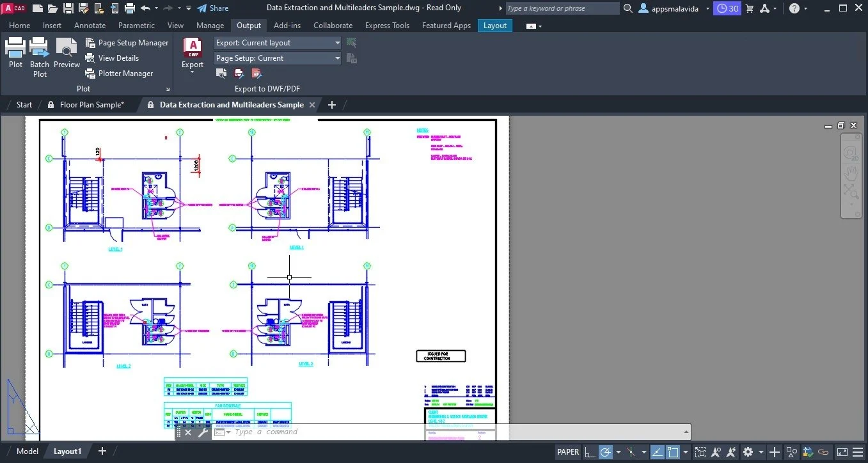Click the Workspace switching gear icon
The width and height of the screenshot is (868, 463).
pos(748,452)
